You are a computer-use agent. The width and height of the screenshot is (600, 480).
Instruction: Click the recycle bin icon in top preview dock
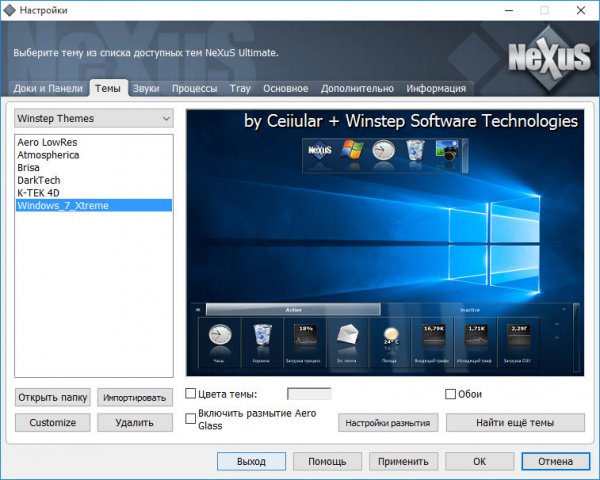pos(415,150)
